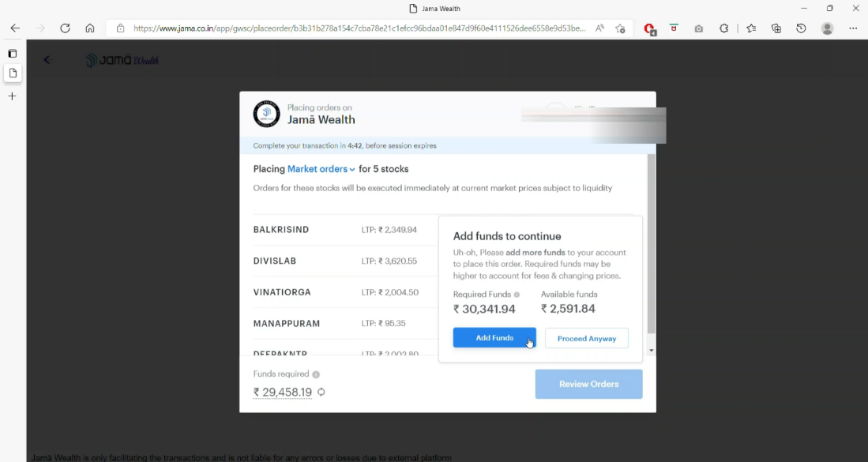Click the ₹ 29,458.19 funds required amount
Image resolution: width=868 pixels, height=462 pixels.
click(x=282, y=393)
